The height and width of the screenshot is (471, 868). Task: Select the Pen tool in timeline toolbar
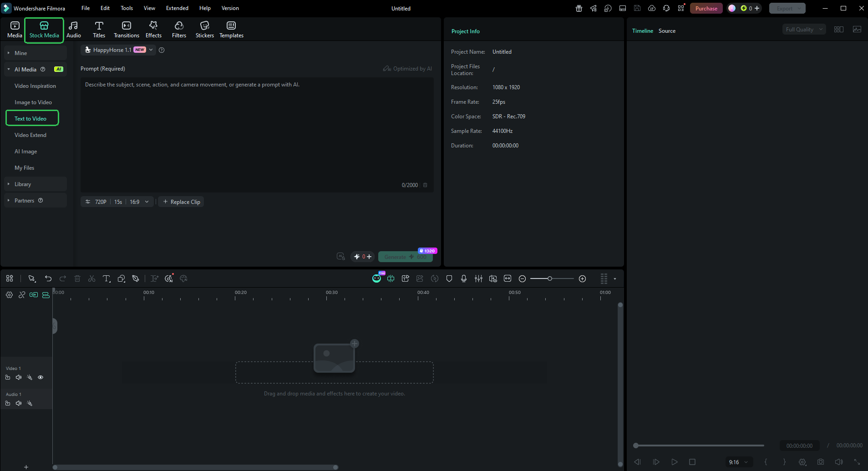136,279
